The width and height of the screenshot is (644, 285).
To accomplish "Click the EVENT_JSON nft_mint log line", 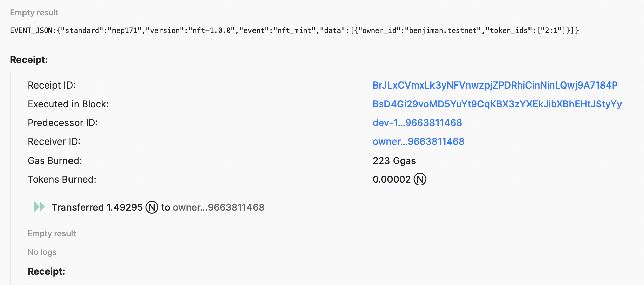I will point(294,31).
